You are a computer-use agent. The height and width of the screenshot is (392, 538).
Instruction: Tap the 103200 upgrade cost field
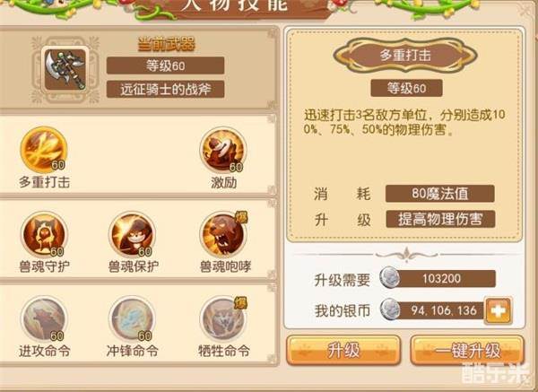click(x=438, y=278)
